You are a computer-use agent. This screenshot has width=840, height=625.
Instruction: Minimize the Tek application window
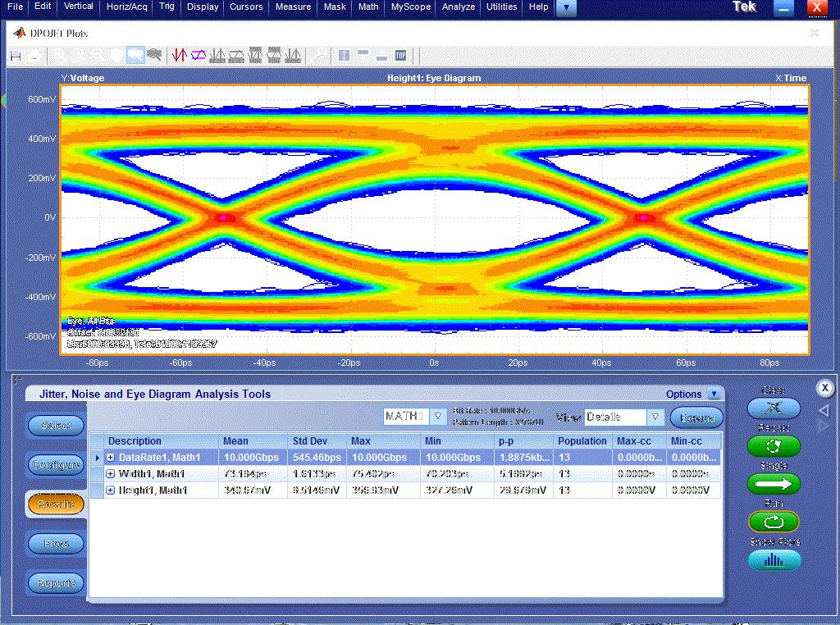pos(783,8)
